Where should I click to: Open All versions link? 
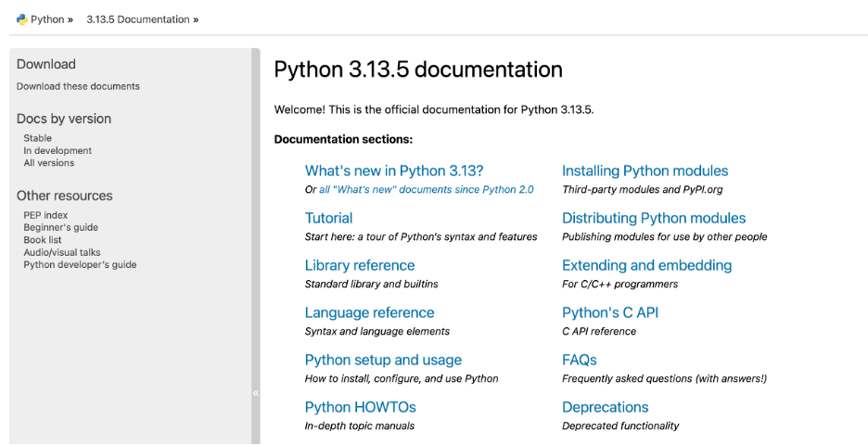tap(49, 163)
